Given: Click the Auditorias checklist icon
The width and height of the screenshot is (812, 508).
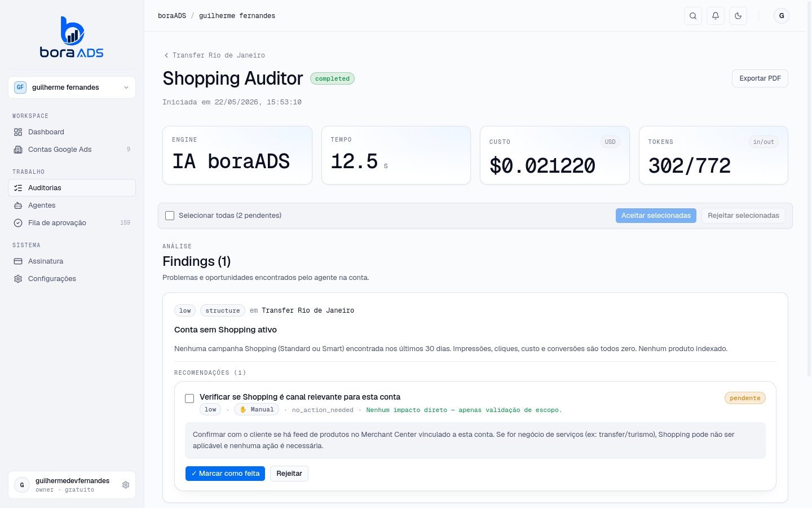Looking at the screenshot, I should [x=18, y=188].
